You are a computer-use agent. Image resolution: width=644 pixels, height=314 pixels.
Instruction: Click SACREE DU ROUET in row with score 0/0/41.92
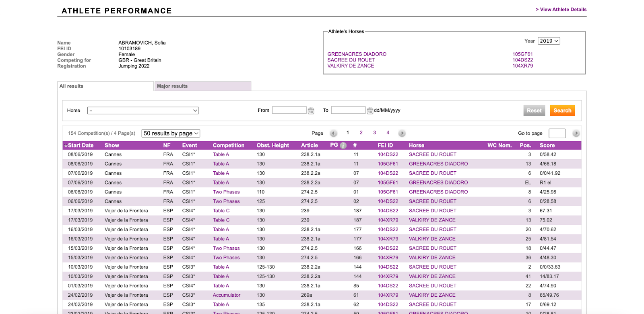click(x=433, y=173)
